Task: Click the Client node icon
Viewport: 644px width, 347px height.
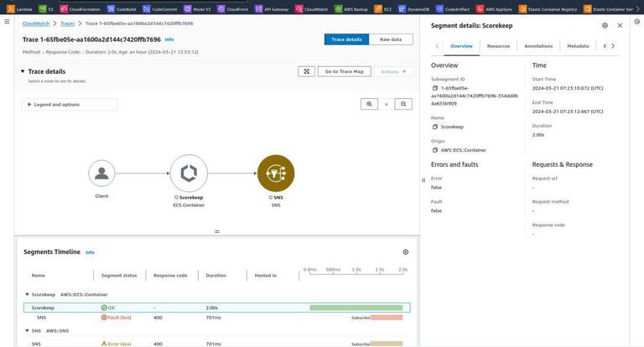Action: [x=101, y=173]
